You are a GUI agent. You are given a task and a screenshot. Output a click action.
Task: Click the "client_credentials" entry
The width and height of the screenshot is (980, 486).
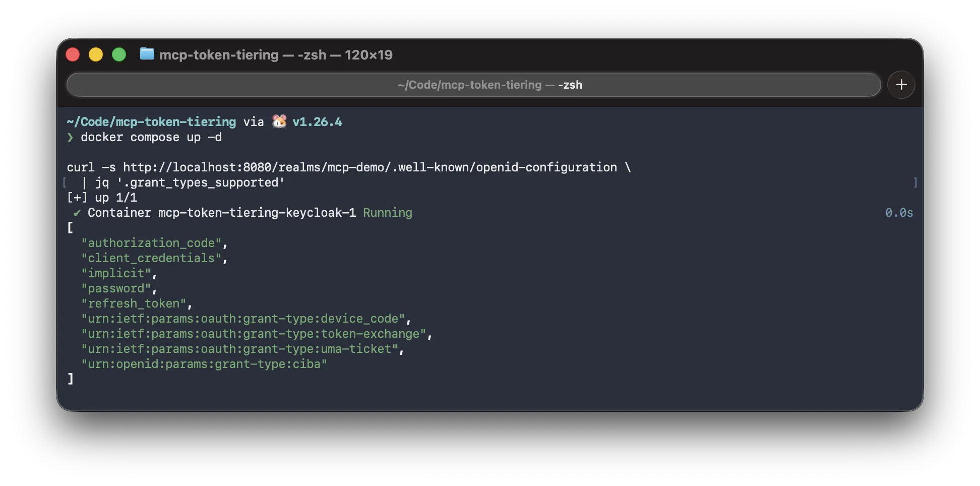tap(151, 258)
